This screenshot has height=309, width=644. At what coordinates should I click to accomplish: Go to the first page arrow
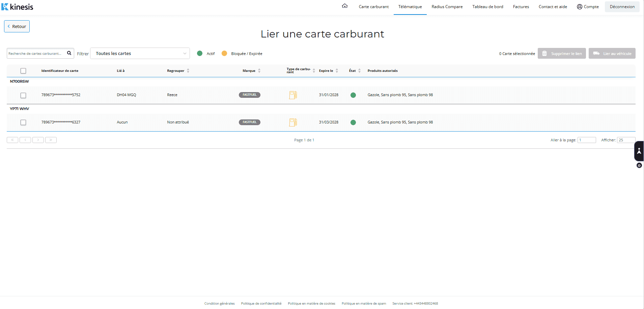(x=12, y=140)
